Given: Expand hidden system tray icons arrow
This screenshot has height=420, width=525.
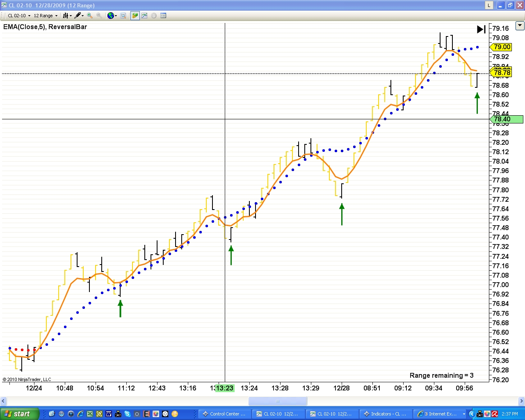Looking at the screenshot, I should (472, 414).
